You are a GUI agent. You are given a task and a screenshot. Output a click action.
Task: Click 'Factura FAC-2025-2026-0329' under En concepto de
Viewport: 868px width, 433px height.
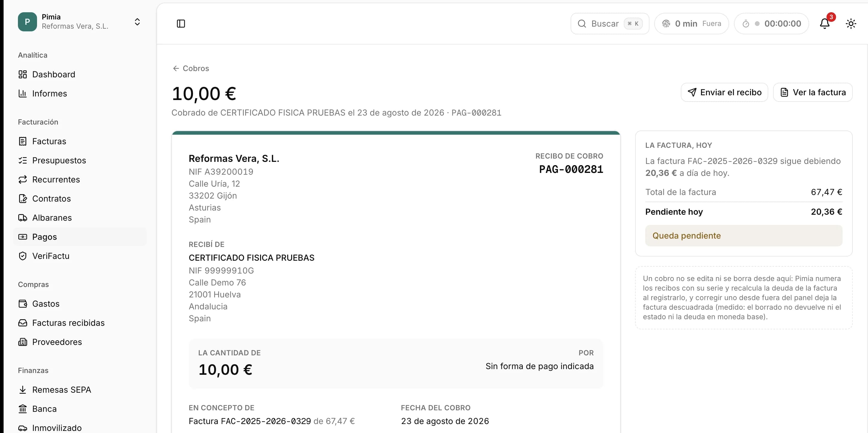point(250,421)
